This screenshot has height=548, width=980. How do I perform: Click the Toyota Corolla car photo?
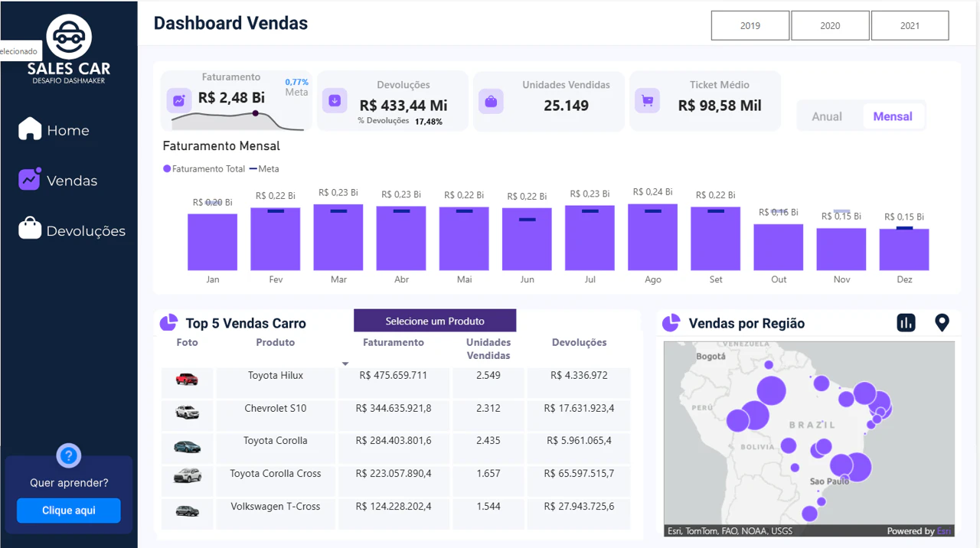(x=187, y=446)
